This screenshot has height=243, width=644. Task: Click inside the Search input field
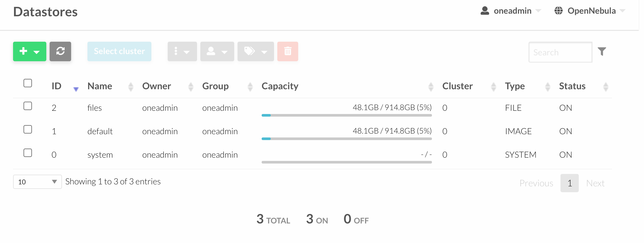560,52
